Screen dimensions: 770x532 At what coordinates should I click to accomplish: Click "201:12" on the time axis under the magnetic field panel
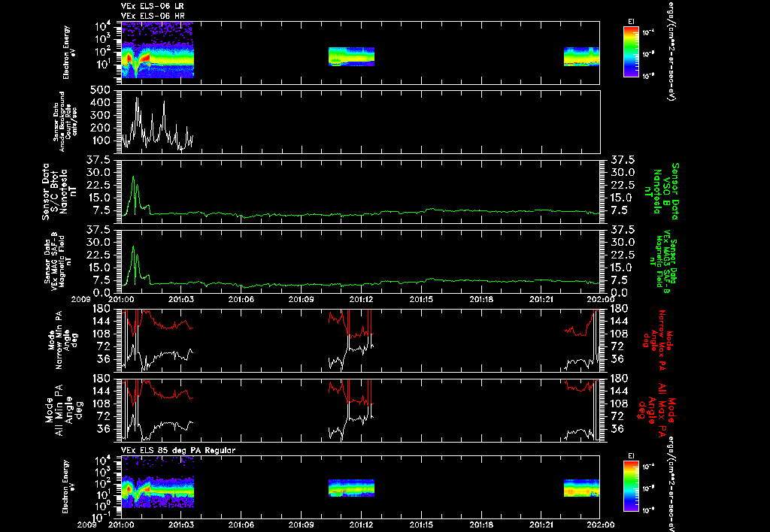tap(362, 299)
